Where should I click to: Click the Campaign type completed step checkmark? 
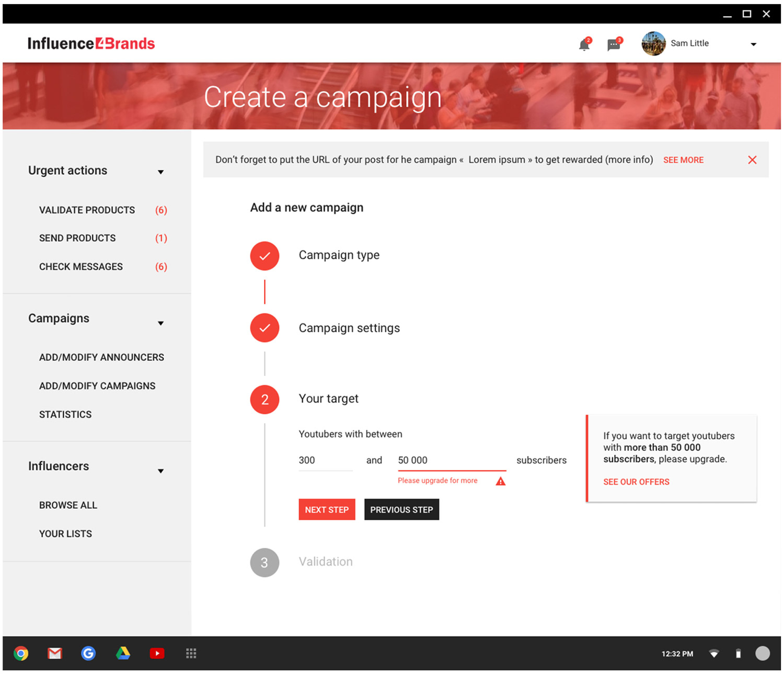264,256
